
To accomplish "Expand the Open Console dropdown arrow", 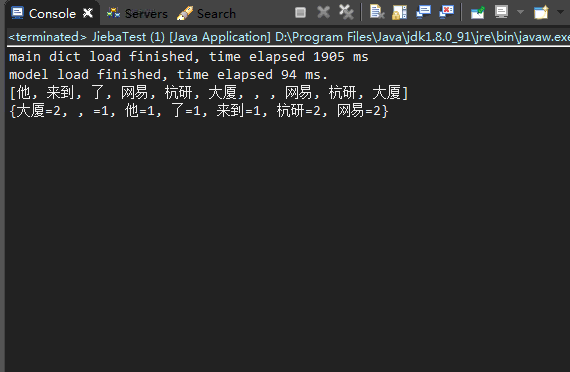I will click(560, 12).
